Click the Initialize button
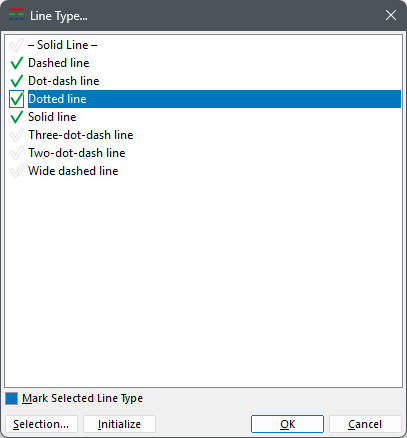The width and height of the screenshot is (407, 438). tap(119, 424)
